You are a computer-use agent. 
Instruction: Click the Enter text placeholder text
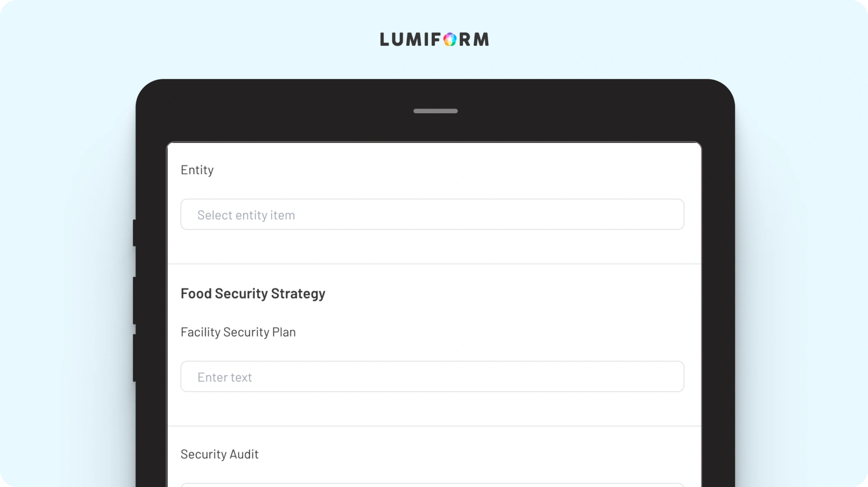click(x=225, y=377)
